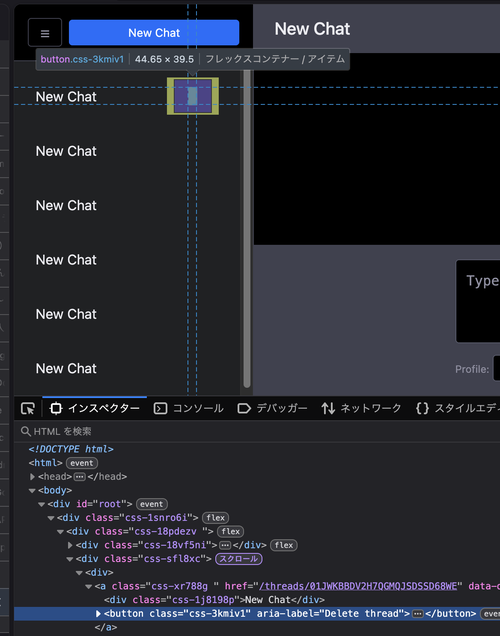Click the message input box starting with Type
500x636 pixels.
point(478,301)
